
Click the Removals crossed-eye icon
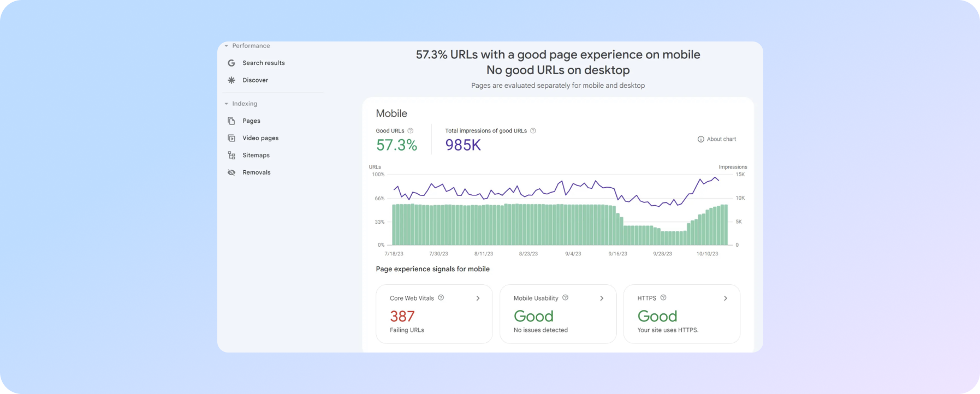(x=231, y=172)
